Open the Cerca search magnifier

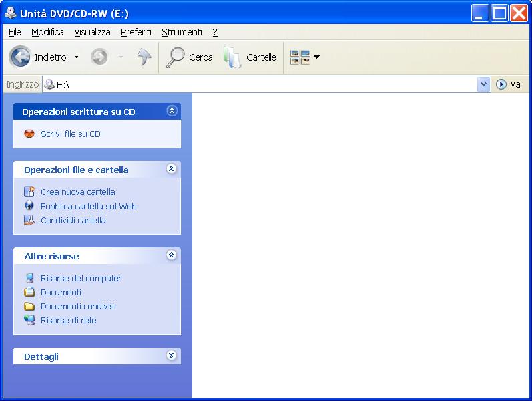pos(176,57)
